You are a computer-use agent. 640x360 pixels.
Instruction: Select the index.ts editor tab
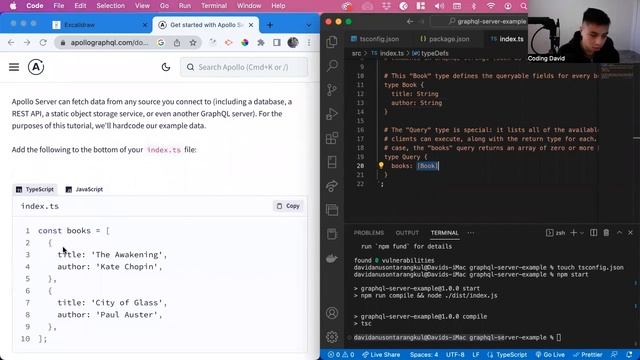pyautogui.click(x=507, y=39)
